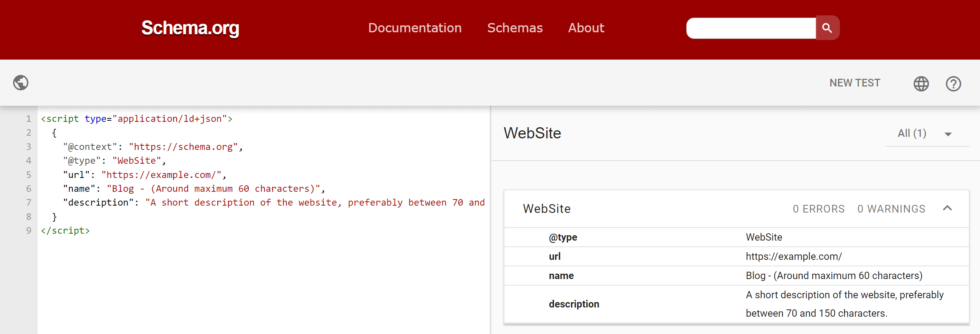Open the Documentation menu

(x=415, y=28)
